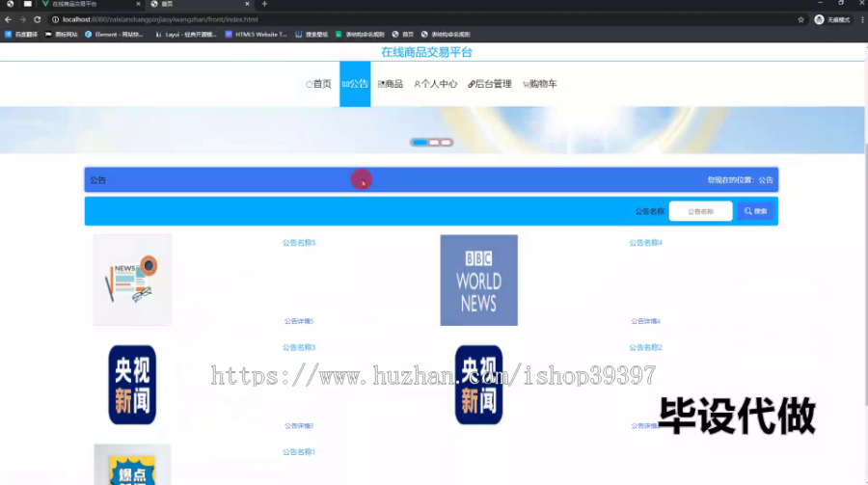This screenshot has width=868, height=485.
Task: Close the 在线商品交易平台 browser tab
Action: pos(138,4)
